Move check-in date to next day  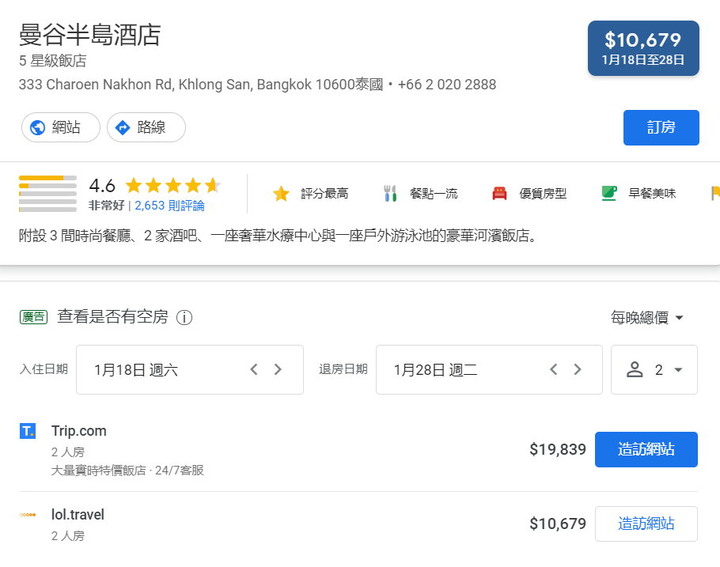278,370
